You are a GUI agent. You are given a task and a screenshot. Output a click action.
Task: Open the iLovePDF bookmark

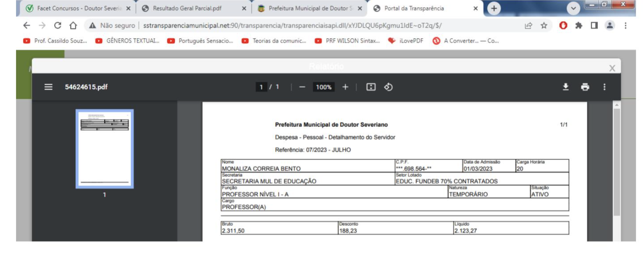(405, 41)
